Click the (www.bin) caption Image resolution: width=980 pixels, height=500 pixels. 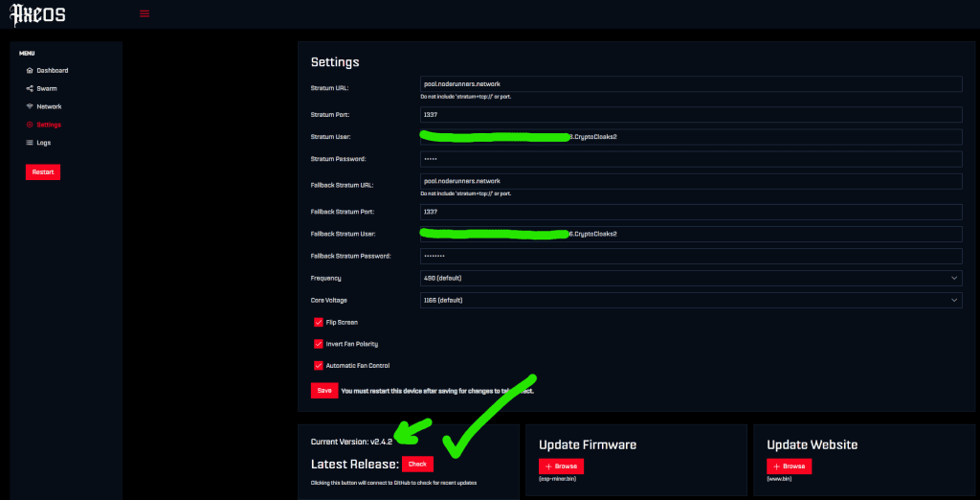[x=779, y=479]
